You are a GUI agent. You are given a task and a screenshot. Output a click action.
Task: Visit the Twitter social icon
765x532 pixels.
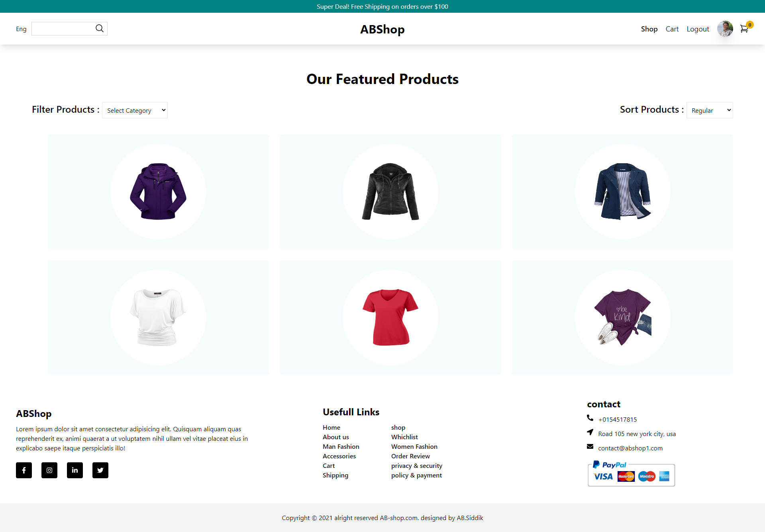coord(100,470)
